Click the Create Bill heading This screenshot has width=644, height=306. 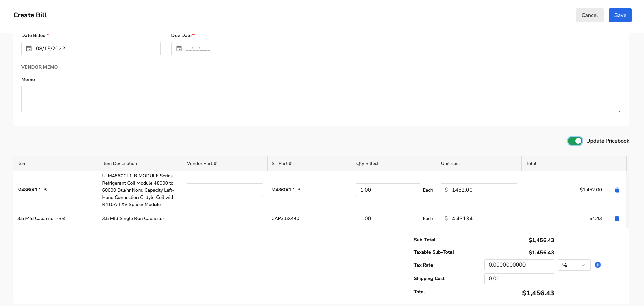(30, 15)
